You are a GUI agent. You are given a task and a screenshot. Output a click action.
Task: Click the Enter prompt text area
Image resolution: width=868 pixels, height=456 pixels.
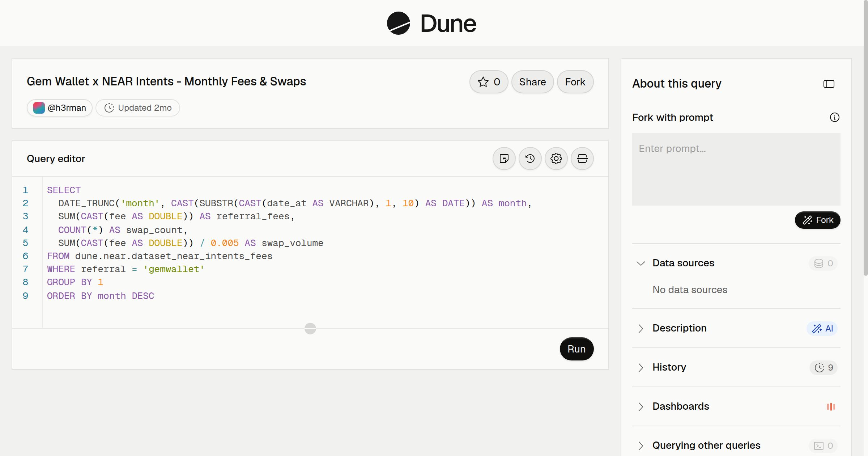pos(736,169)
